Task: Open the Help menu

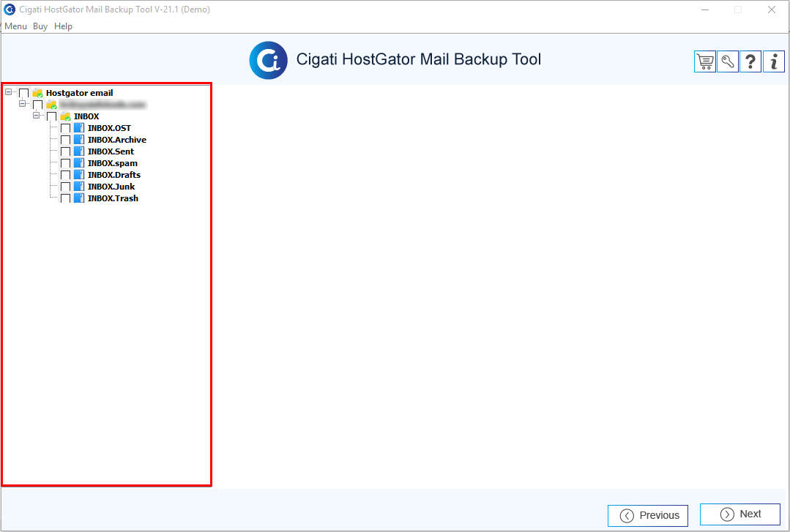Action: 64,26
